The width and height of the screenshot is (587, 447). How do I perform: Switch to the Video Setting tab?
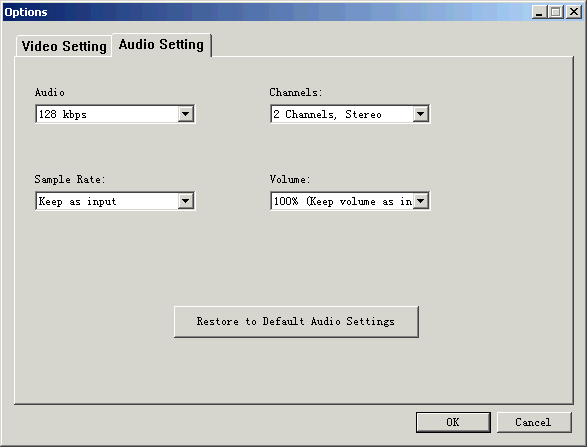[64, 46]
